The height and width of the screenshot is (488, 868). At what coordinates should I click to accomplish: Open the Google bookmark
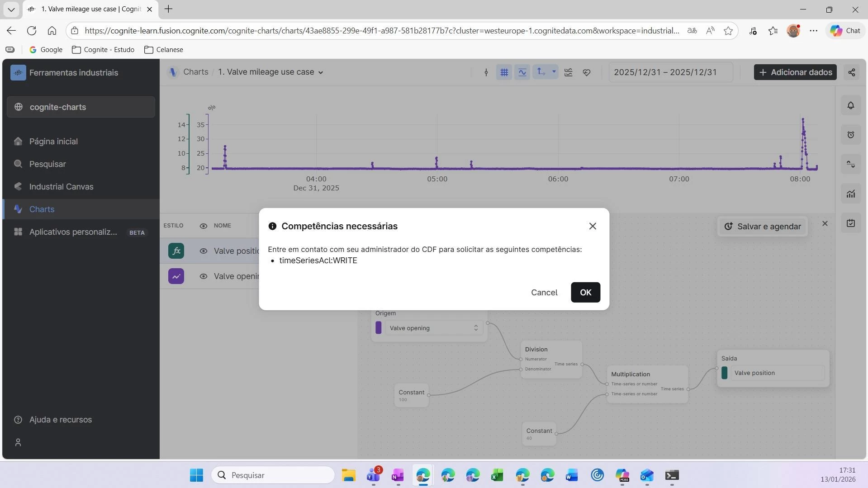coord(46,50)
